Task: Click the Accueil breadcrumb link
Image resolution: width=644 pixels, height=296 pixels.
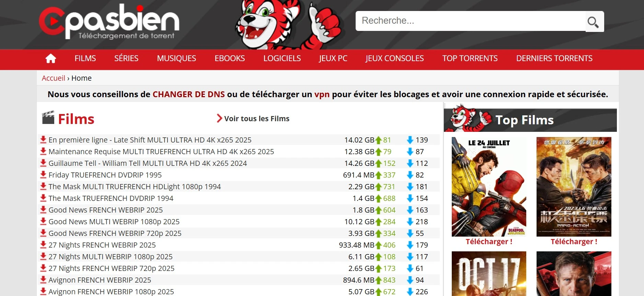Action: (x=53, y=78)
